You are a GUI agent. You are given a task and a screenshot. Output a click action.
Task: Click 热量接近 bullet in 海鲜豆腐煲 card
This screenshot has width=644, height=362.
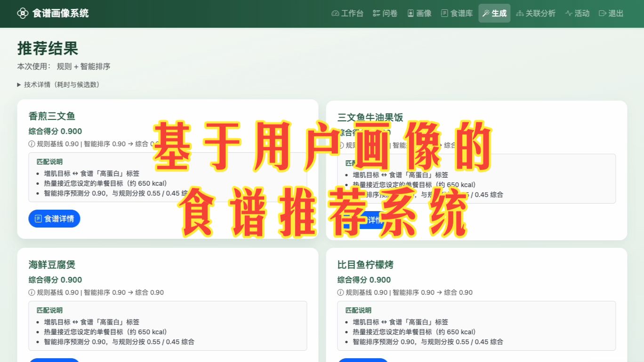[x=105, y=332]
